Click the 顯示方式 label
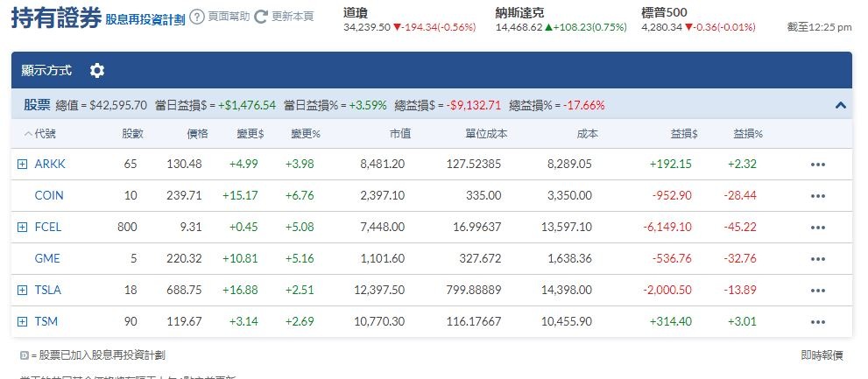 click(46, 70)
